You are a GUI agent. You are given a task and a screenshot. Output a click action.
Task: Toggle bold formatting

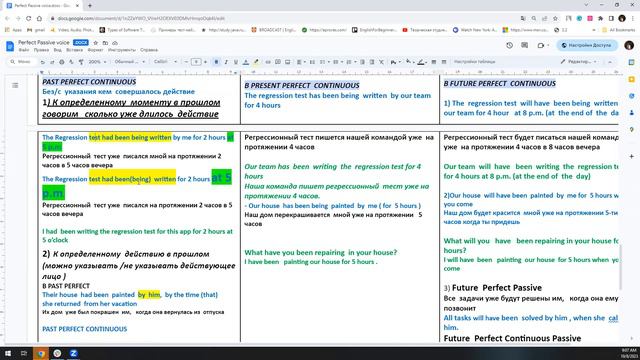click(216, 62)
